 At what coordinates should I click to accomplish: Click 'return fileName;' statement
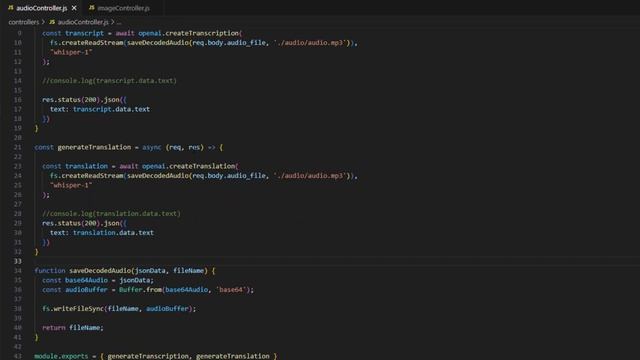click(x=73, y=328)
